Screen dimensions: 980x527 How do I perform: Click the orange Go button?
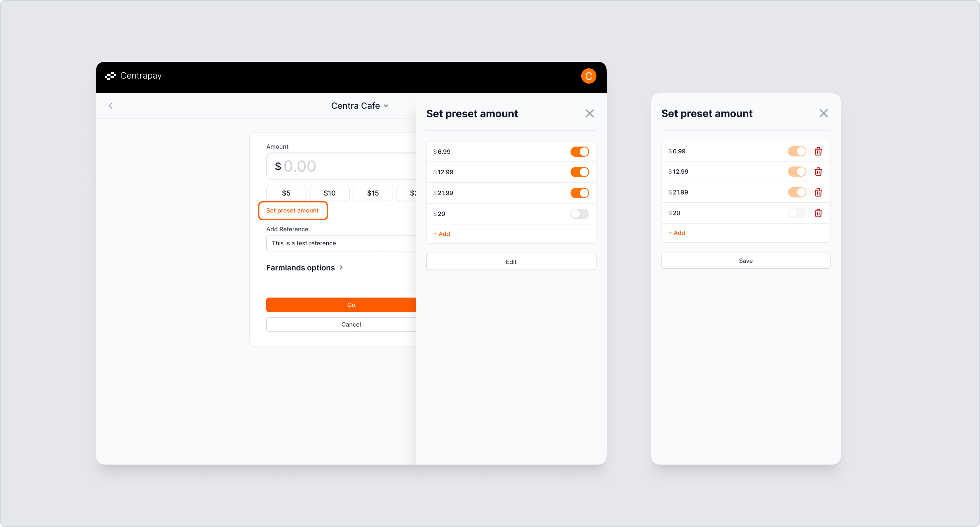[x=341, y=305]
